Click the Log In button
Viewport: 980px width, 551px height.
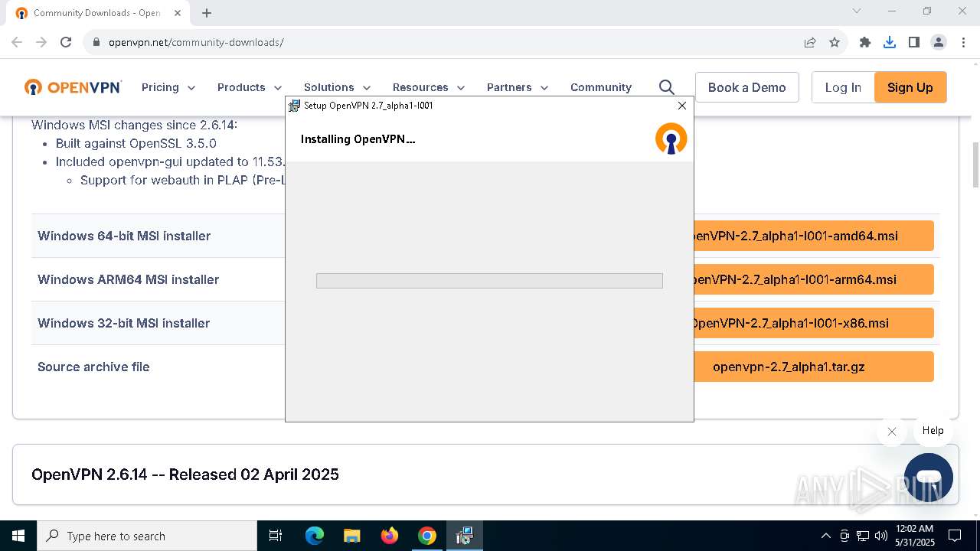[x=843, y=87]
